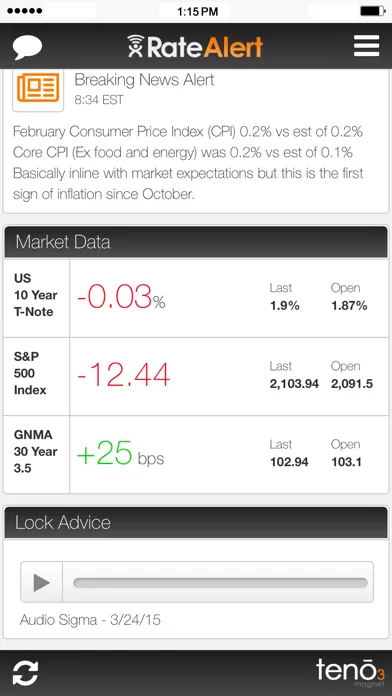Tap the -12.44 change value
Viewport: 392px width, 696px height.
click(x=123, y=375)
